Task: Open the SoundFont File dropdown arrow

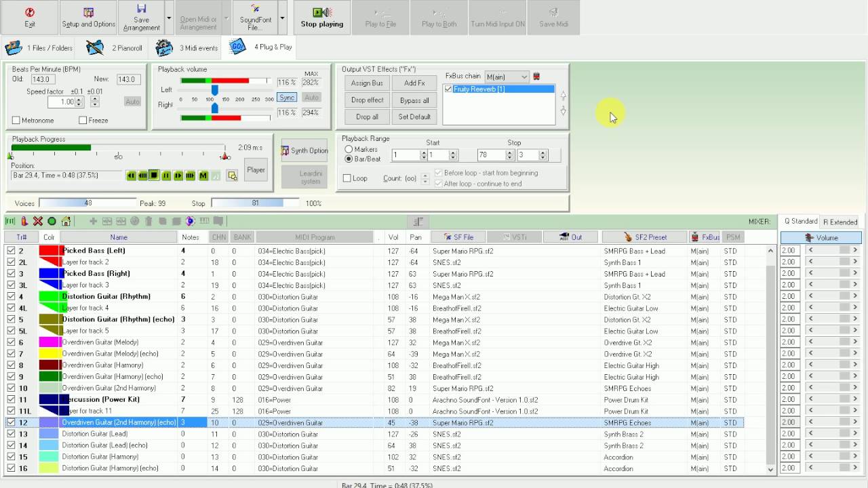Action: [283, 18]
